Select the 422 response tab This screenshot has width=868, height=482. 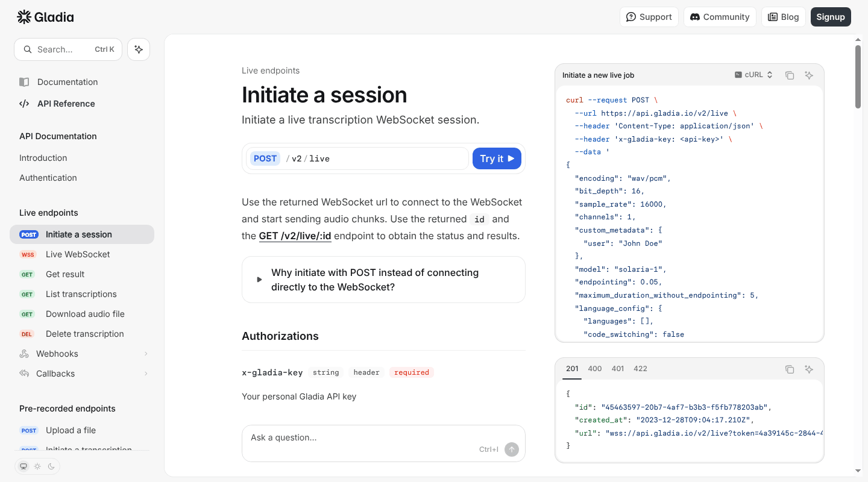[641, 369]
